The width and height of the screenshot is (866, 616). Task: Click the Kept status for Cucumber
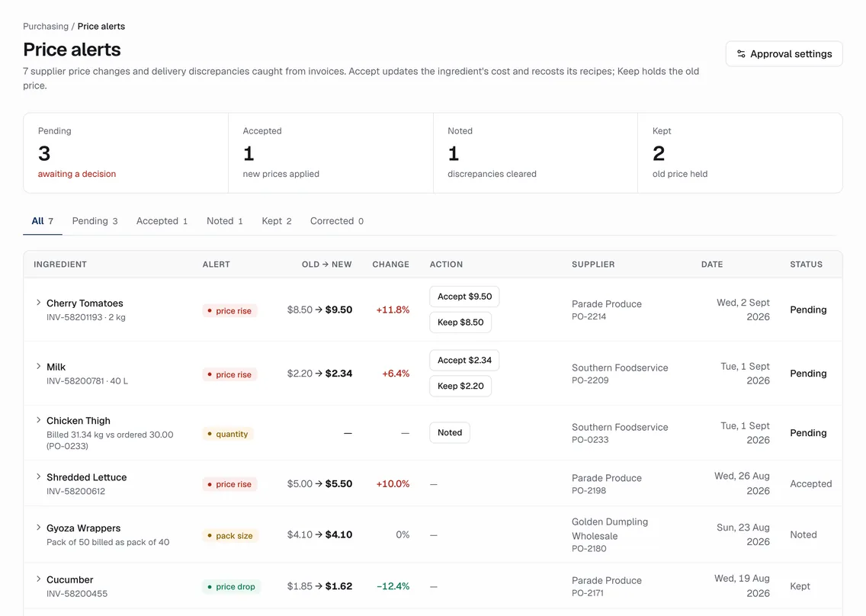click(800, 586)
